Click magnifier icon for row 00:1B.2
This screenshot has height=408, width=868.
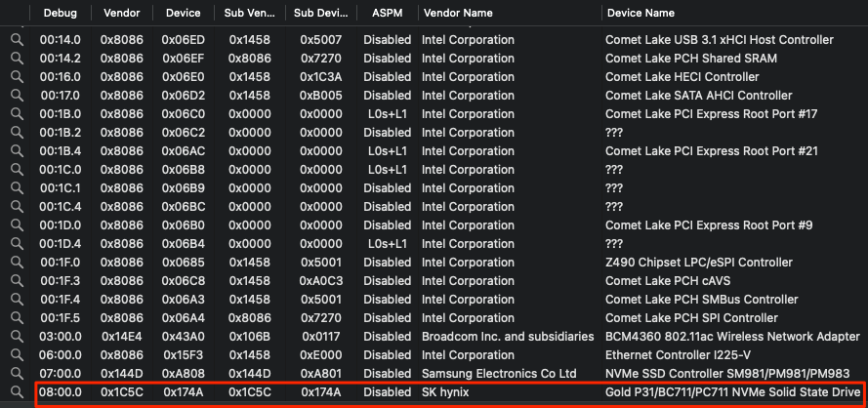[x=17, y=133]
